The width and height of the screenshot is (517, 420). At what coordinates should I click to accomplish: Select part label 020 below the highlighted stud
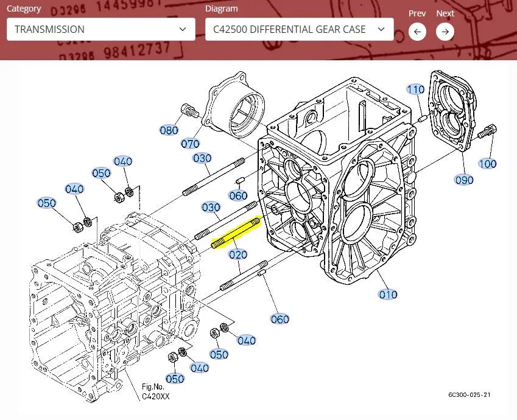click(238, 254)
